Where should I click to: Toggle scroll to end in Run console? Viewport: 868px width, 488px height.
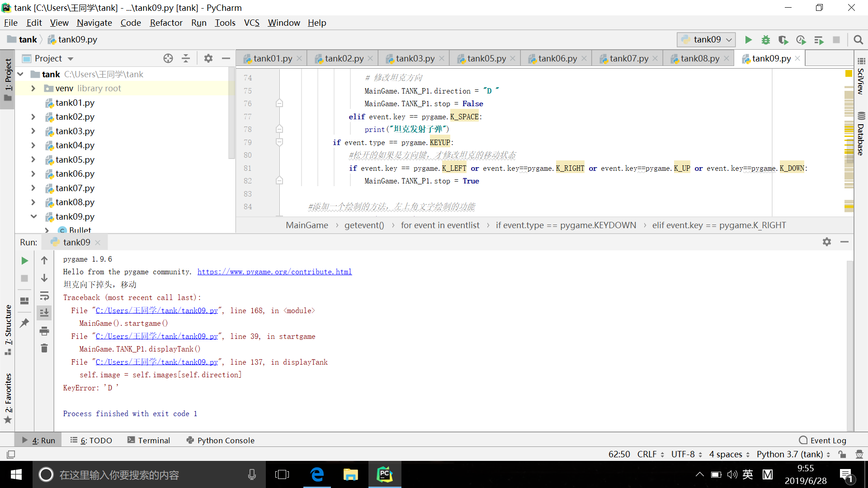coord(44,313)
